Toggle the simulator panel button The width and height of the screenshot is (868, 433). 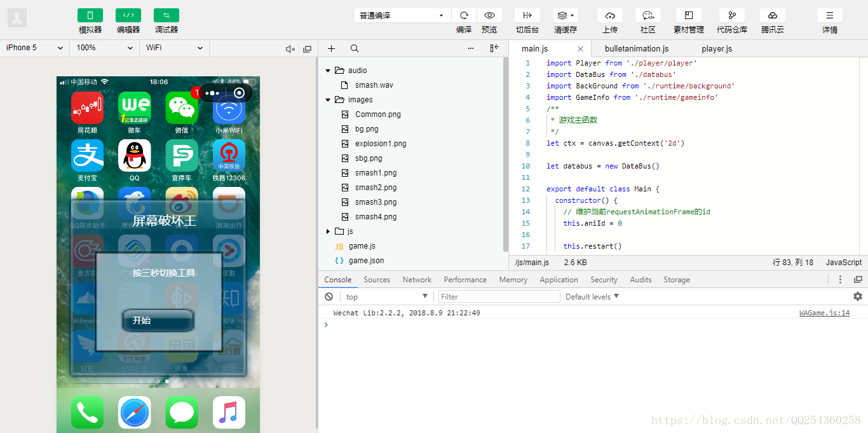point(90,15)
